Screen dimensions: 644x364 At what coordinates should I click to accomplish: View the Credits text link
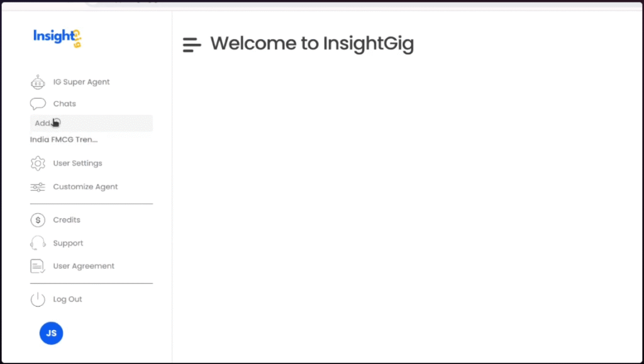67,220
